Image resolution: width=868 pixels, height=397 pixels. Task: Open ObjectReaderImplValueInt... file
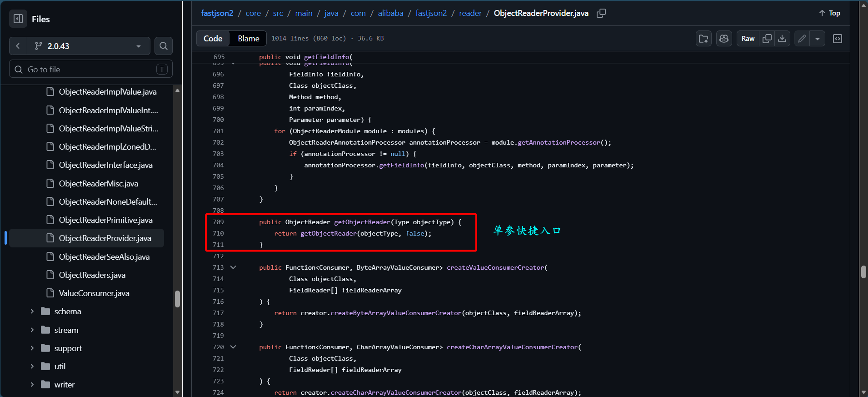tap(109, 110)
